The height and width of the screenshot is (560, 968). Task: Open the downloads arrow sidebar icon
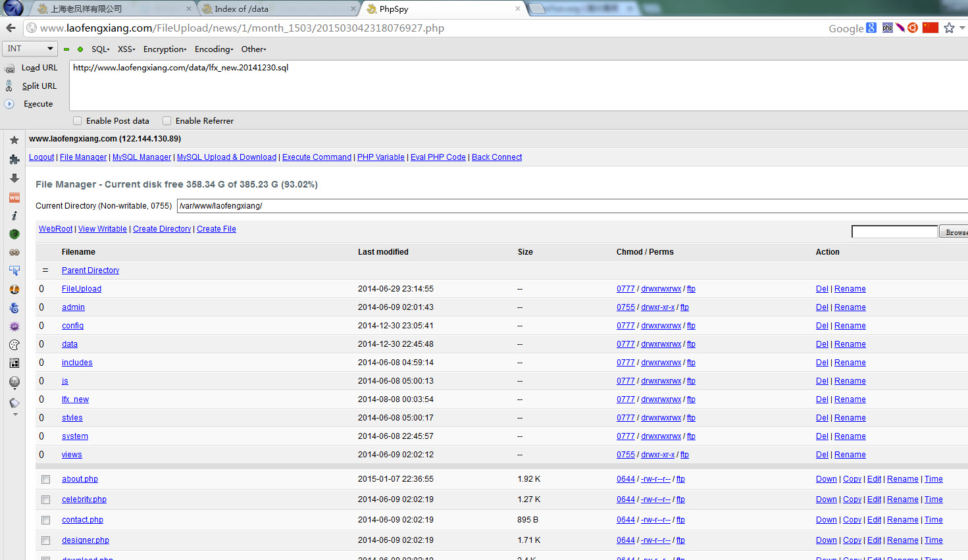tap(14, 178)
